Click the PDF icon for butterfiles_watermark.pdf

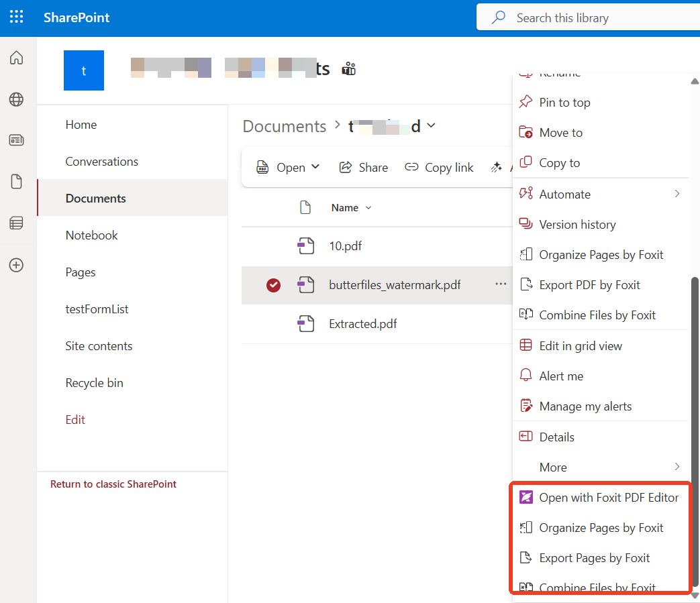coord(306,284)
